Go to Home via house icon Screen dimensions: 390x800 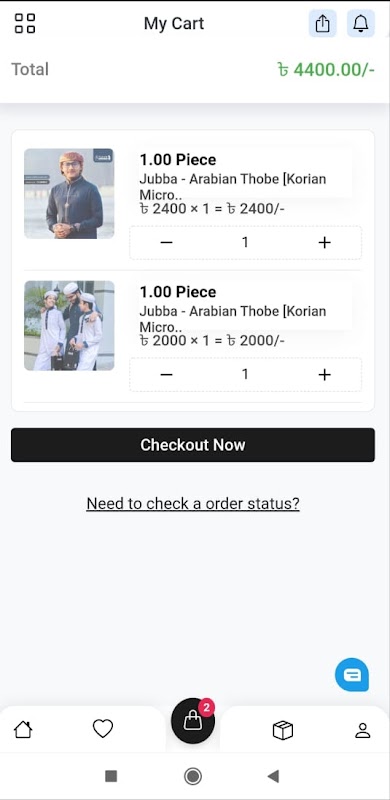(23, 730)
